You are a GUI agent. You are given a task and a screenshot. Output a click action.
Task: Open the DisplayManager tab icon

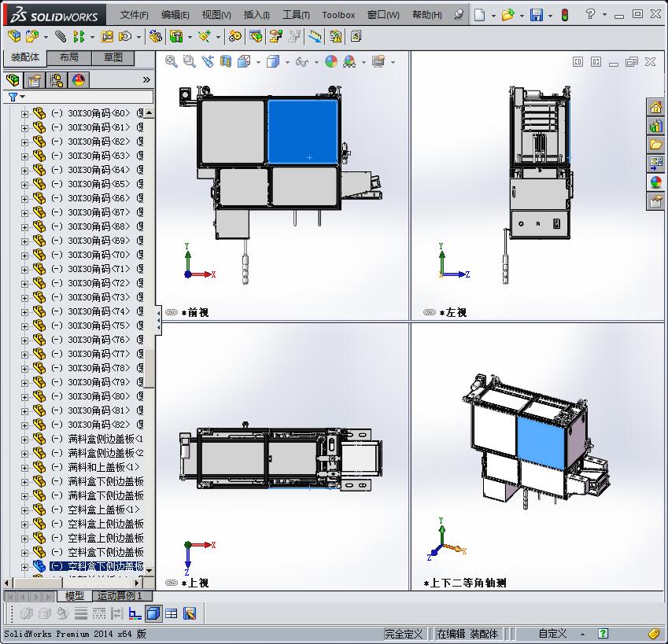[x=79, y=80]
